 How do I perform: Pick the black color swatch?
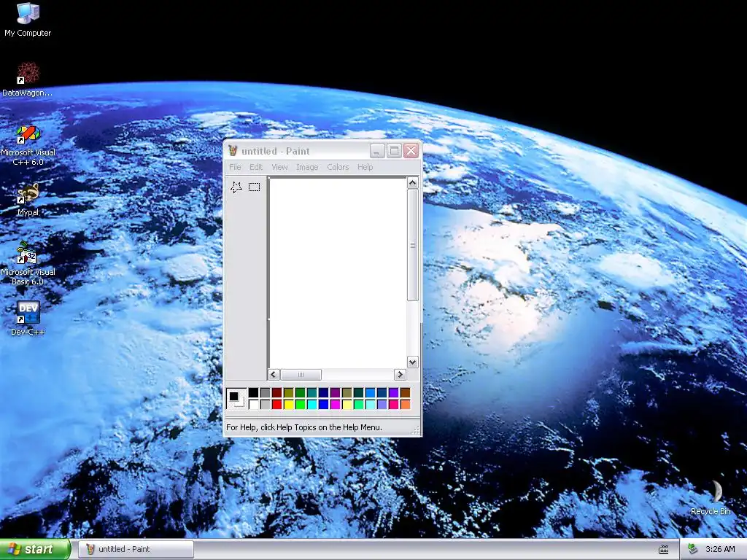(x=253, y=393)
